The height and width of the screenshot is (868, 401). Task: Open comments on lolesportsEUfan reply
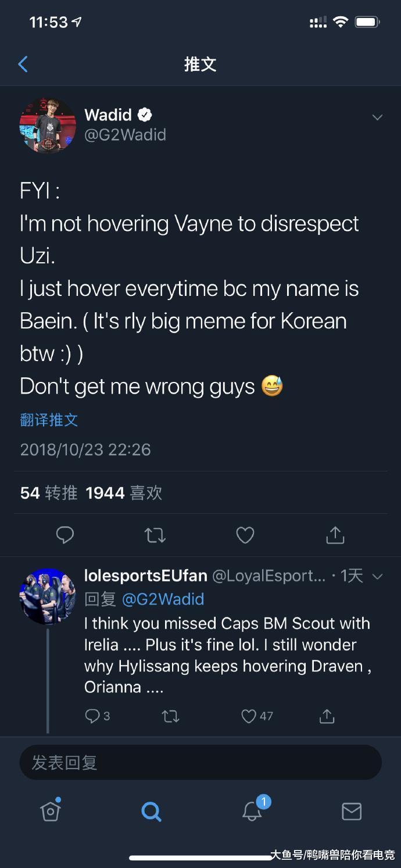pyautogui.click(x=92, y=716)
